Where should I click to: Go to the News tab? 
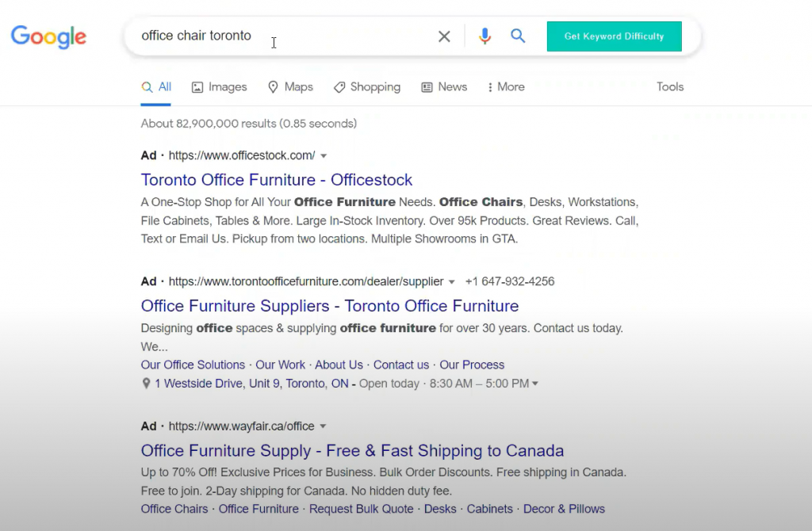pos(444,87)
